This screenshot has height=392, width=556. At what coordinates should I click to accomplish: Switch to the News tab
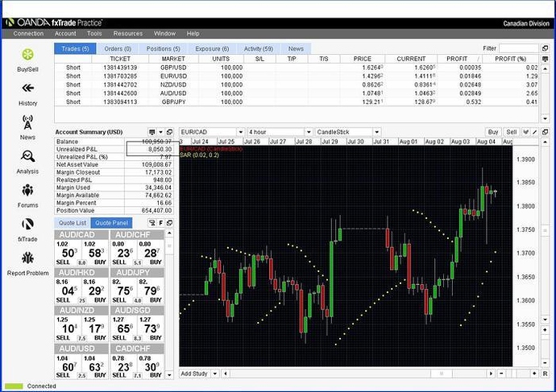point(296,48)
